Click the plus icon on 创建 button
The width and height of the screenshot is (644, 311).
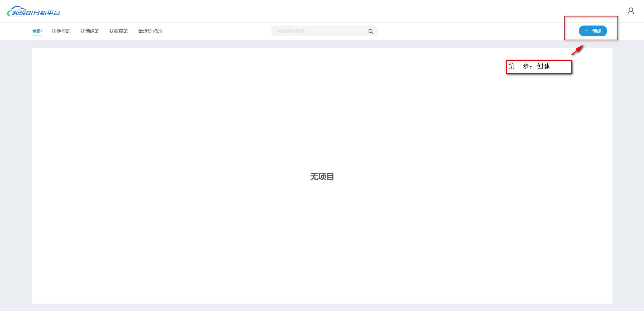(x=587, y=31)
